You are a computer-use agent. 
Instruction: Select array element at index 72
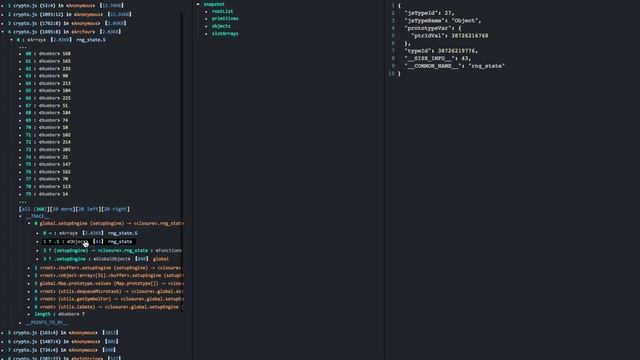(x=48, y=142)
